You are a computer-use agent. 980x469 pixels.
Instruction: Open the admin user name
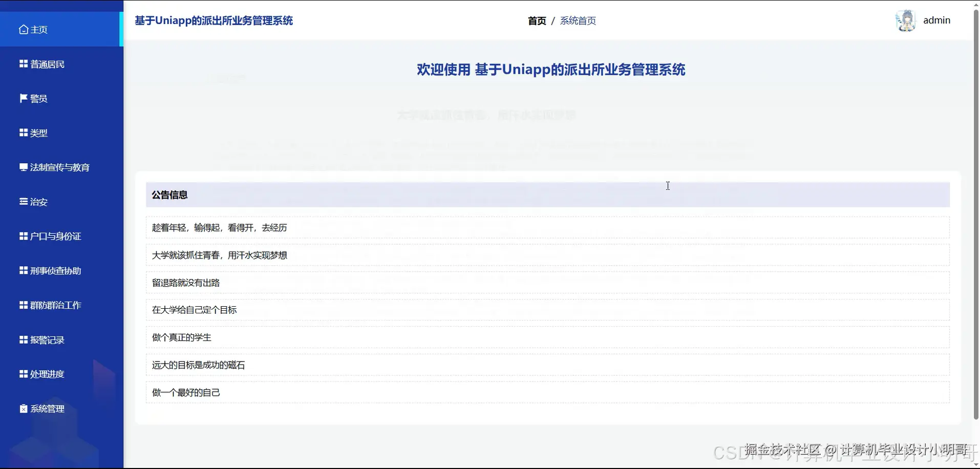pos(936,20)
